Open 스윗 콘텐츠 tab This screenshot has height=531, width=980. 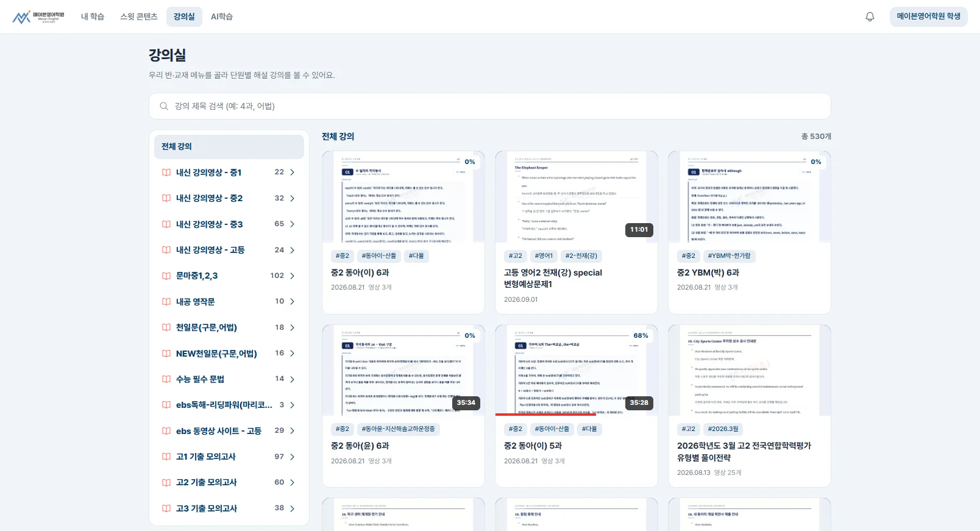[x=139, y=16]
